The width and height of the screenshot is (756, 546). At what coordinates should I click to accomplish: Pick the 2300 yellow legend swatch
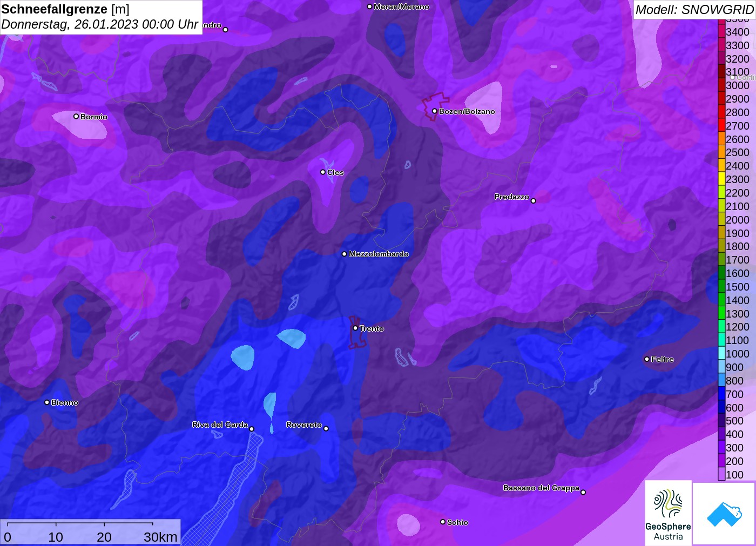click(x=721, y=179)
